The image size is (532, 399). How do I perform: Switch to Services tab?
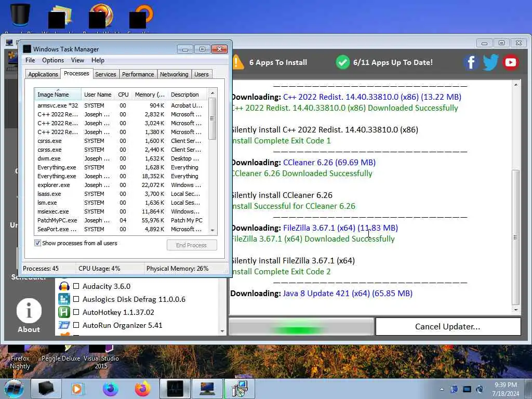105,74
